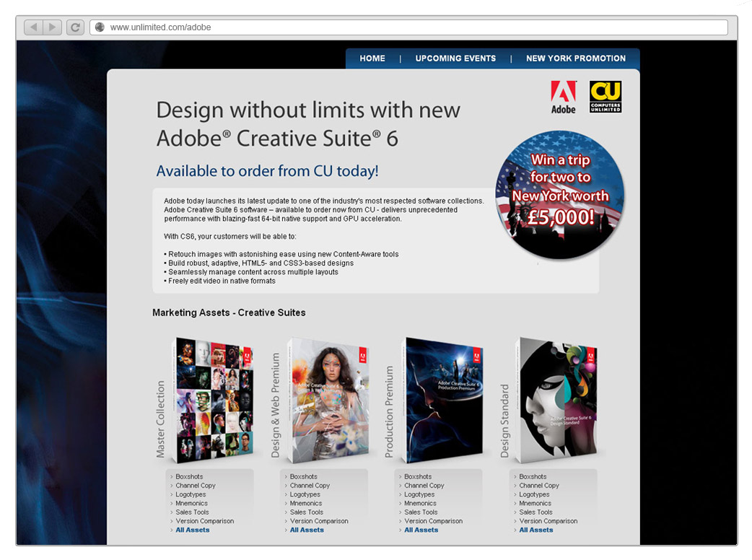The width and height of the screenshot is (752, 560).
Task: Open the UPCOMING EVENTS navigation tab
Action: (x=455, y=58)
